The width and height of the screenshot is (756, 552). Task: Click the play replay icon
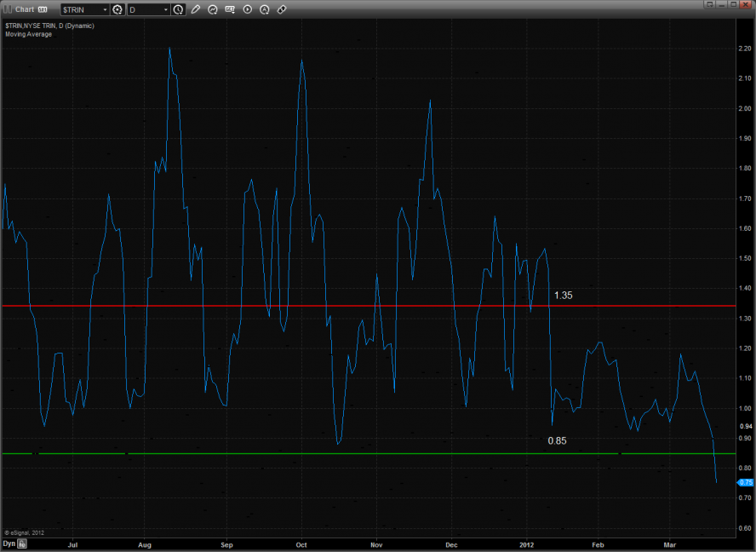[248, 9]
